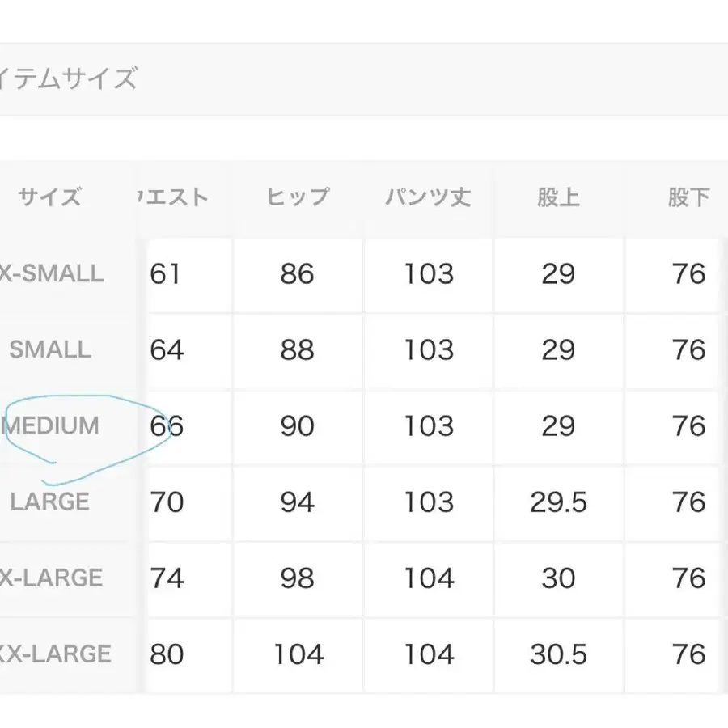The image size is (728, 728).
Task: Click the アイテムサイズ section header
Action: point(69,79)
